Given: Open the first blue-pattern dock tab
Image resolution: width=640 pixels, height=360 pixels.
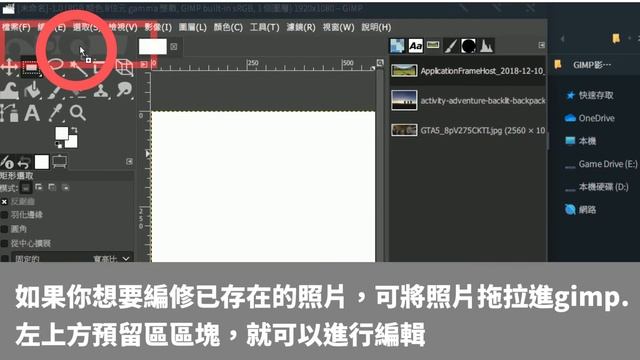Looking at the screenshot, I should coord(397,46).
